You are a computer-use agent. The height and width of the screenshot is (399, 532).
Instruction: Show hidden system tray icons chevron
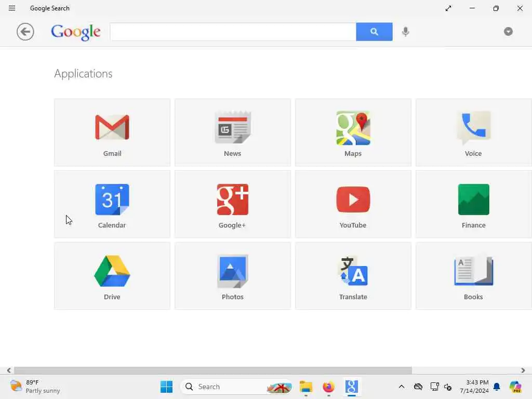tap(402, 387)
